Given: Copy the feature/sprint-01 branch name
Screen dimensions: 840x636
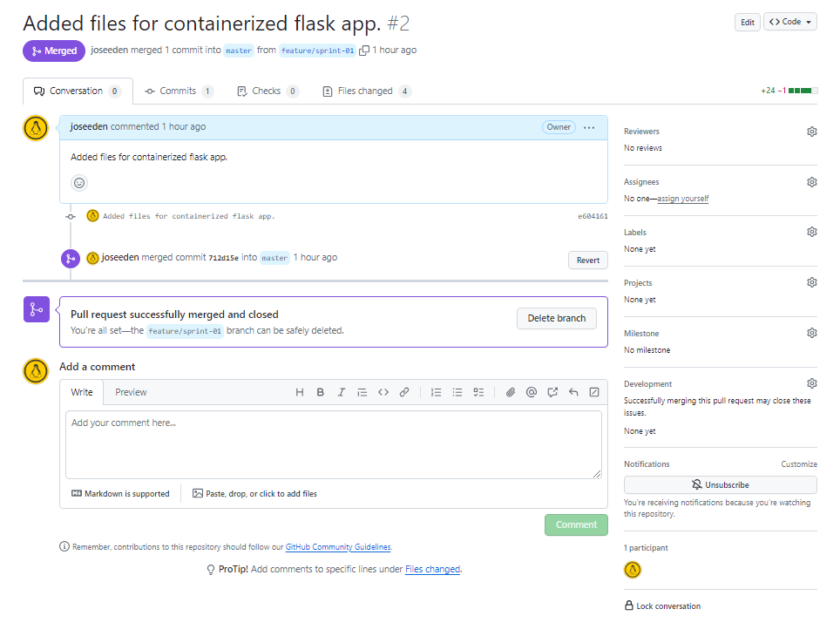Looking at the screenshot, I should [x=364, y=51].
